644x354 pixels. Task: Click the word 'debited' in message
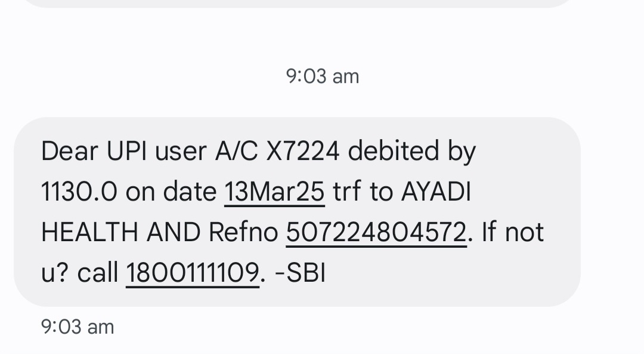pos(391,152)
